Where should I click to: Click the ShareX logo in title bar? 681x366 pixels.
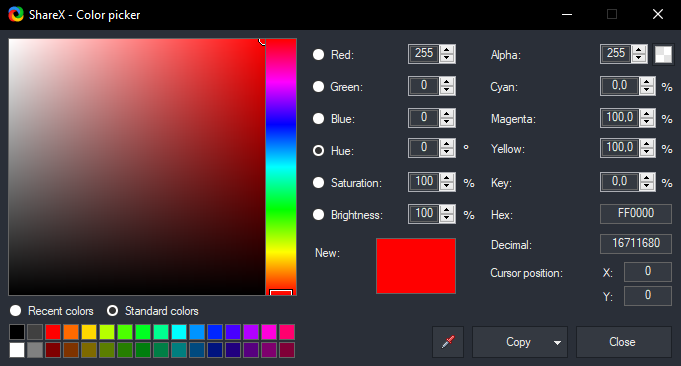point(16,14)
